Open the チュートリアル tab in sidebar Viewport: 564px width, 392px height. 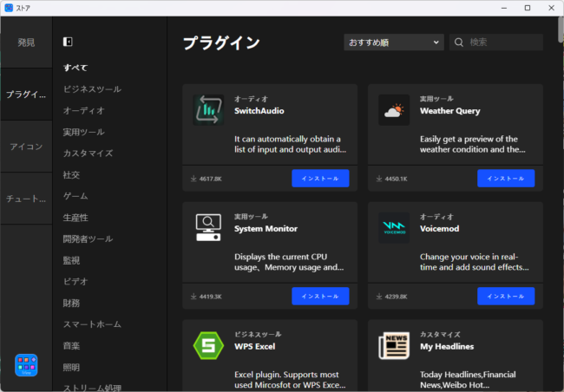pyautogui.click(x=26, y=199)
